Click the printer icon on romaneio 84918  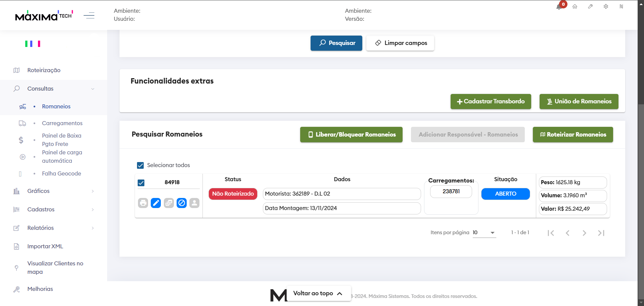coord(143,203)
